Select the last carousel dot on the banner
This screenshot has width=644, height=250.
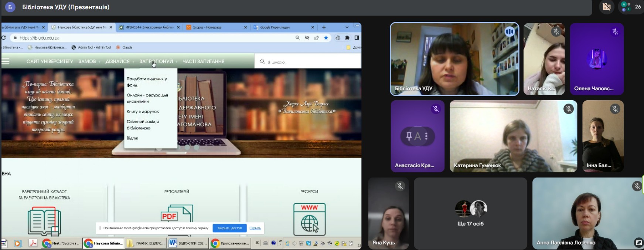pyautogui.click(x=197, y=147)
